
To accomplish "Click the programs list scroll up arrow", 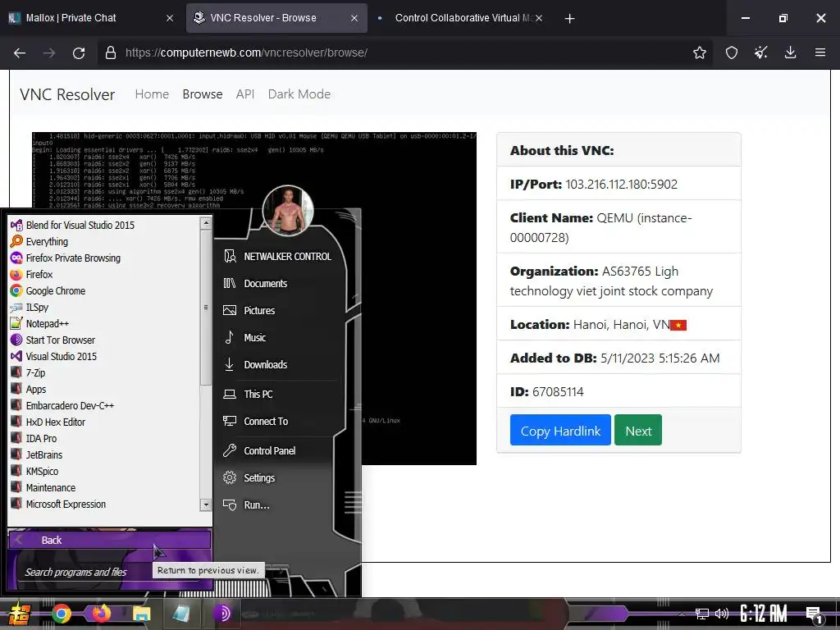I will tap(206, 223).
